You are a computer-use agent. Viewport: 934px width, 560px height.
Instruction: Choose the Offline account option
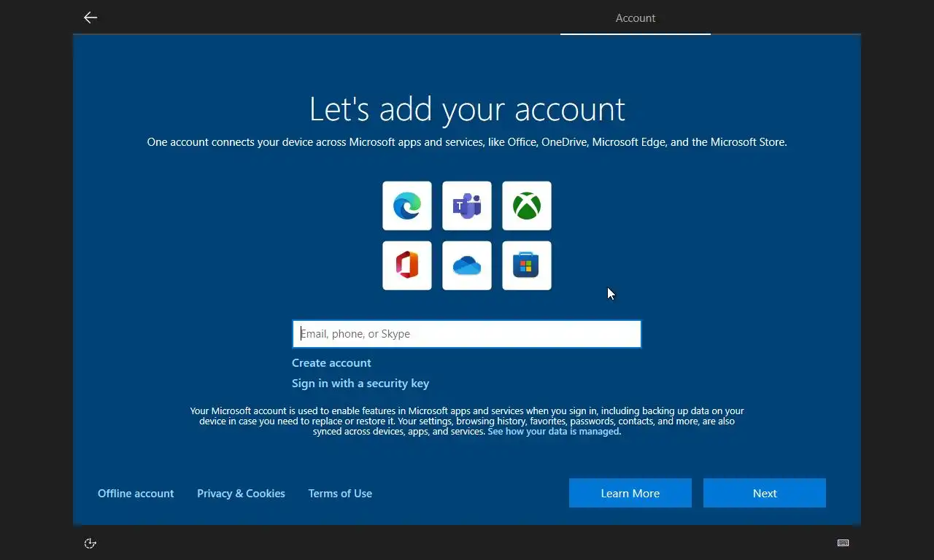(136, 494)
